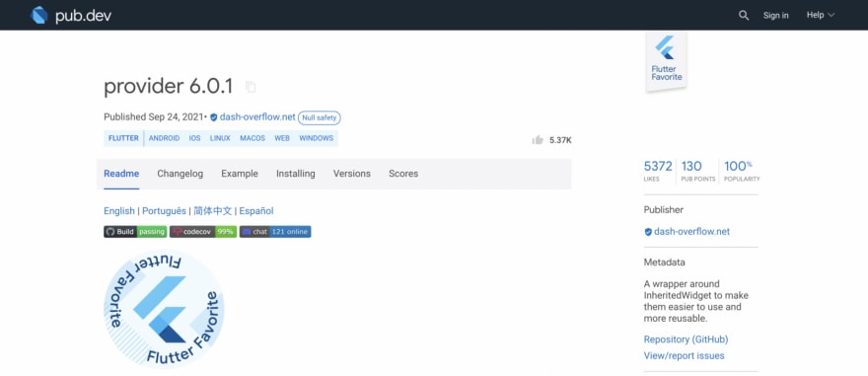Like the package with thumbs-up icon
This screenshot has width=868, height=376.
point(538,140)
